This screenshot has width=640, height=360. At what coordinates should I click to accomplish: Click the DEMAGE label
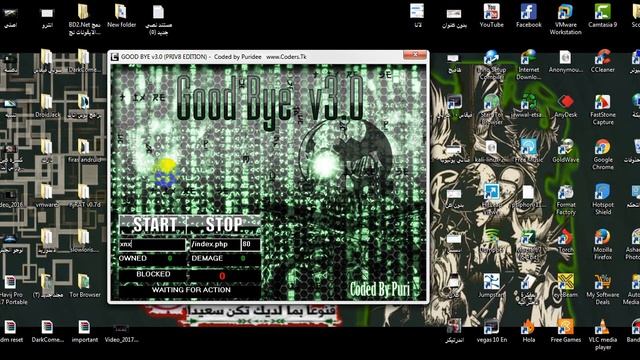[x=207, y=258]
